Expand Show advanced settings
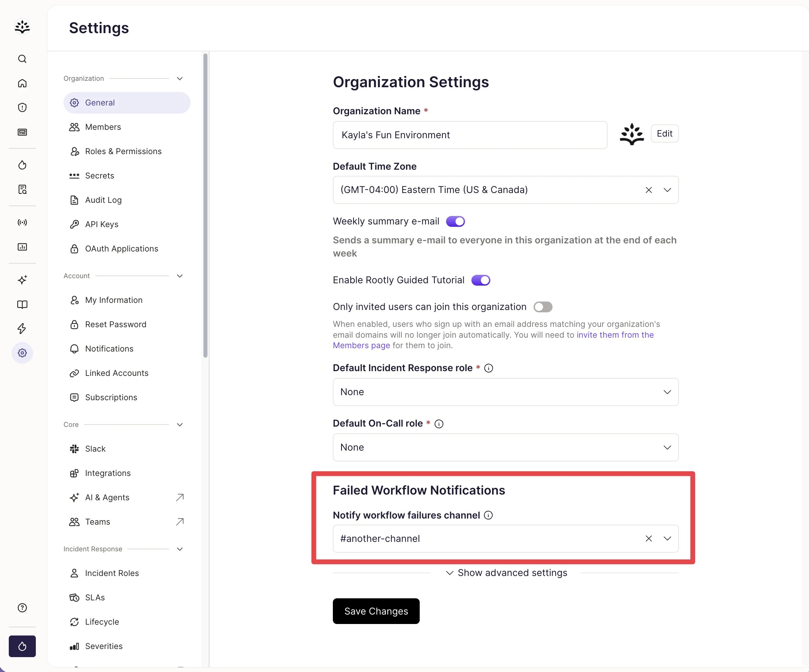This screenshot has height=672, width=809. point(506,573)
